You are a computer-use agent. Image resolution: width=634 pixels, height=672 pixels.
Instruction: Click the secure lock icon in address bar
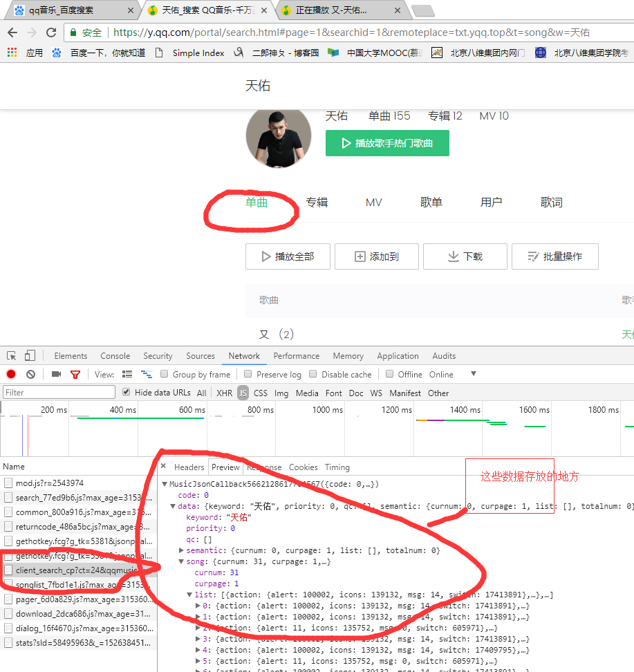coord(73,32)
